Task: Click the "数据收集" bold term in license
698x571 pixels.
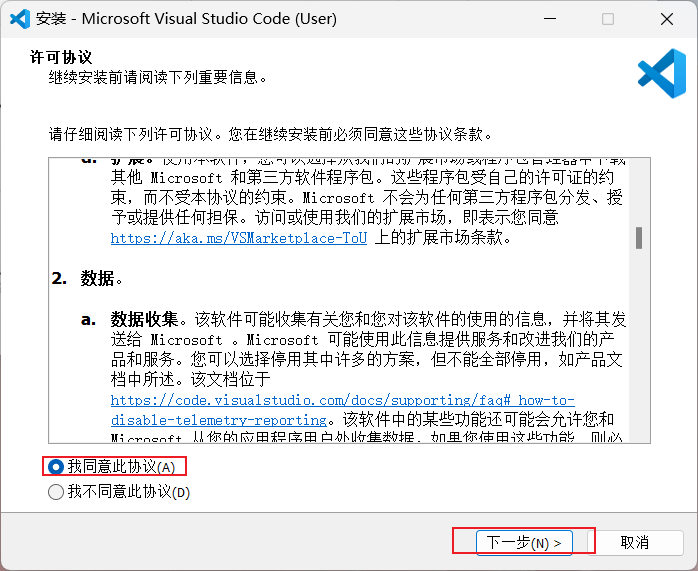Action: [145, 319]
